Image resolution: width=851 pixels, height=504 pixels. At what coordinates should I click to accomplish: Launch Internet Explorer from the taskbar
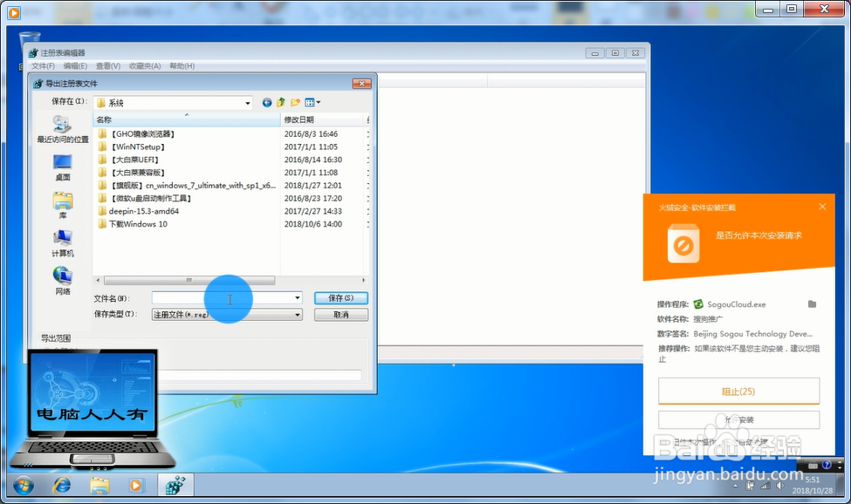pyautogui.click(x=61, y=485)
